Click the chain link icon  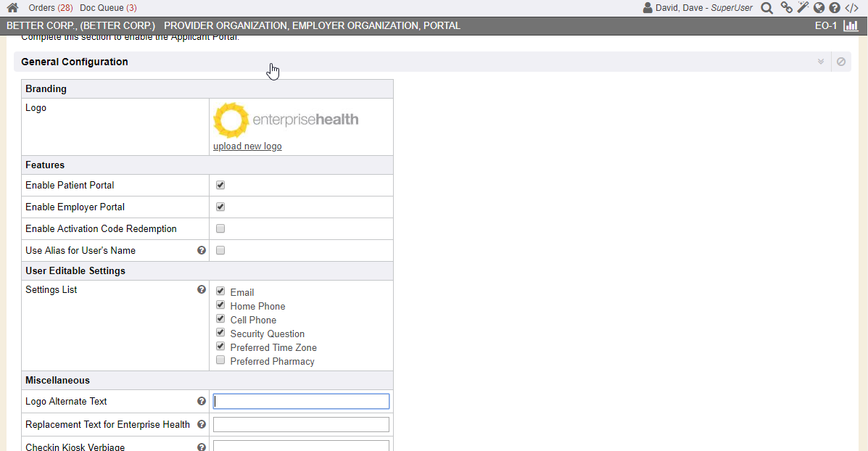point(786,8)
